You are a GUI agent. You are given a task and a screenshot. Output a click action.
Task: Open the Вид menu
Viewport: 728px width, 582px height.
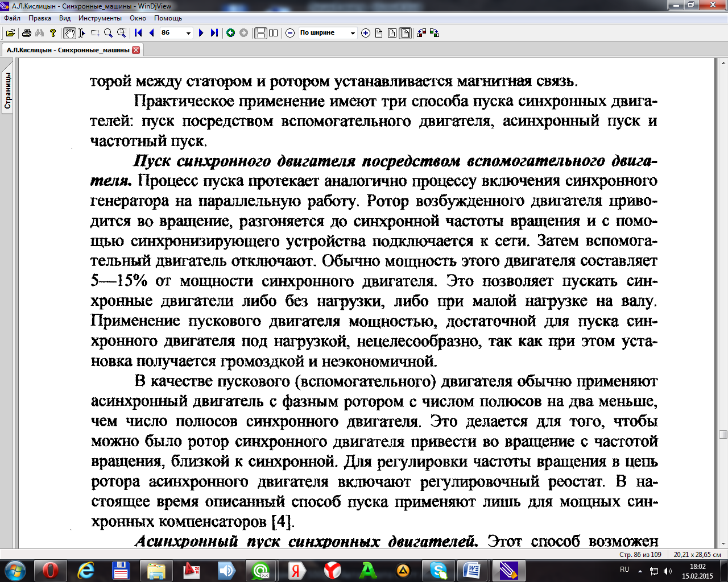pos(65,18)
